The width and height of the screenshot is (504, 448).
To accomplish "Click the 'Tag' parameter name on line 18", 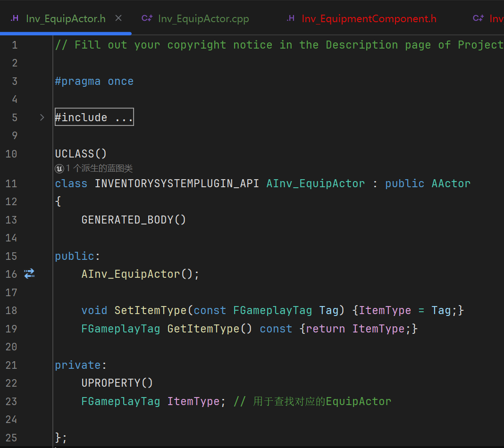I will click(329, 311).
